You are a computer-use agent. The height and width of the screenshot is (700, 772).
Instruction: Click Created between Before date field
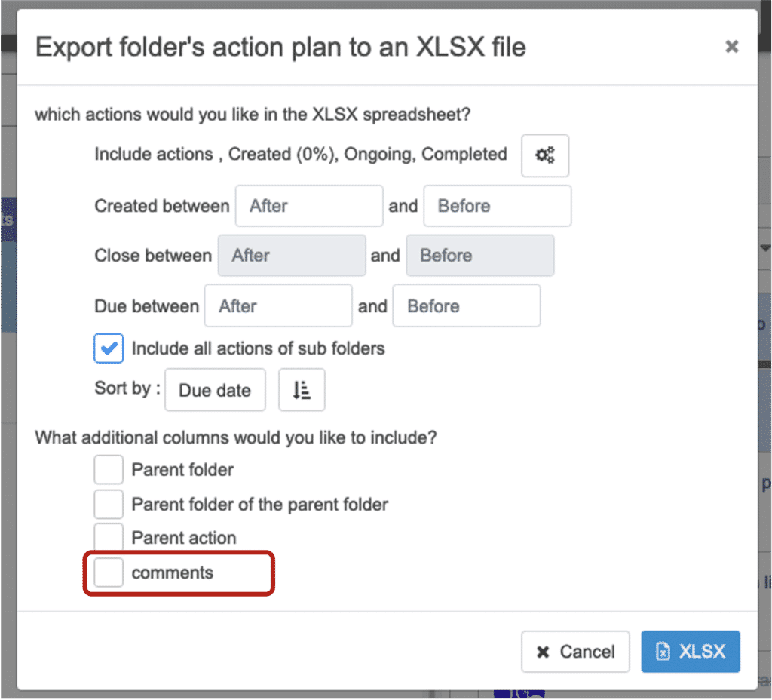pos(497,206)
